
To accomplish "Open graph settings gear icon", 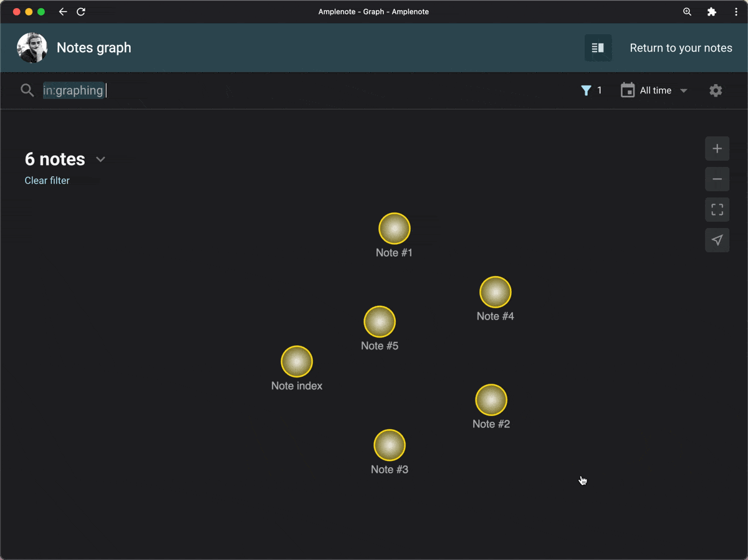I will pyautogui.click(x=716, y=90).
